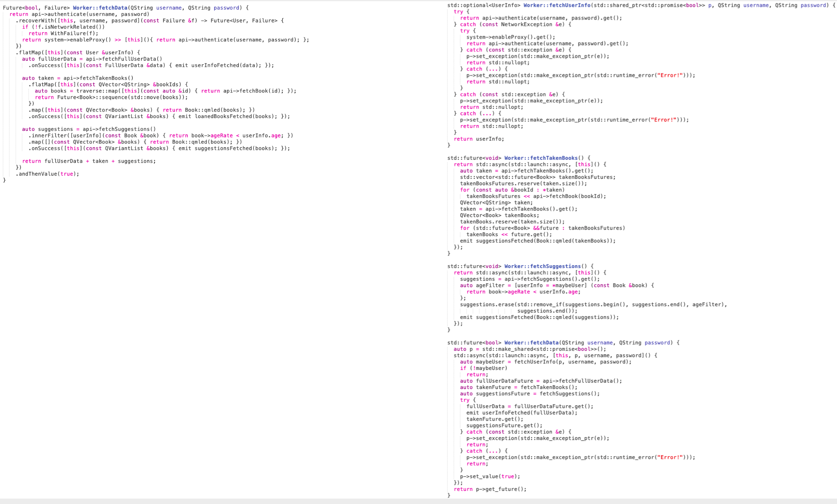Click 'fullUserData = fullUserDataFuture.get();' line
The width and height of the screenshot is (837, 504).
click(x=530, y=406)
